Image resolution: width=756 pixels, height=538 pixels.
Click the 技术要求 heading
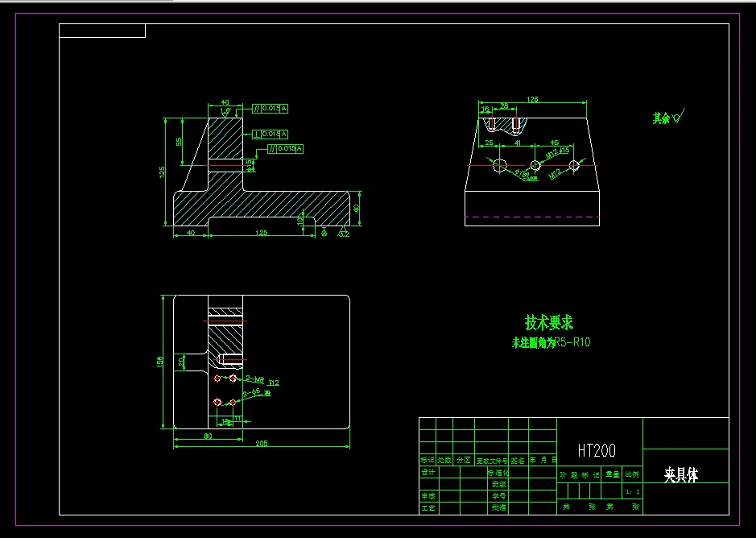548,322
